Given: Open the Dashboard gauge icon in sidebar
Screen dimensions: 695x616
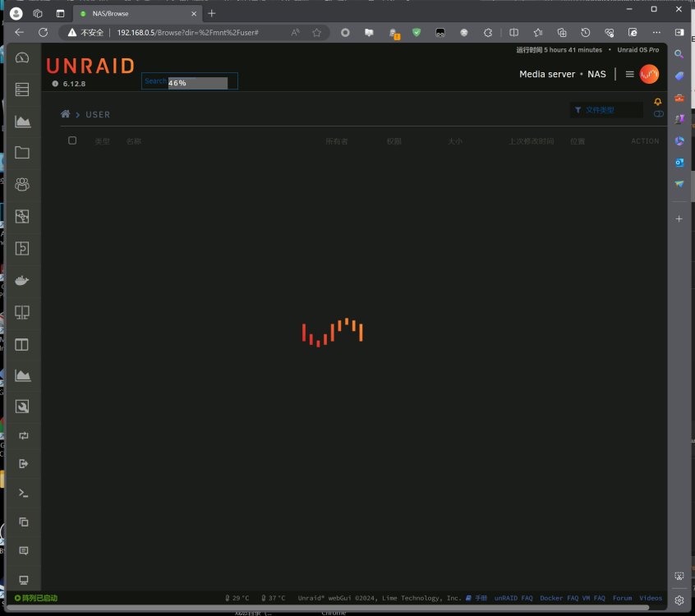Looking at the screenshot, I should [22, 58].
